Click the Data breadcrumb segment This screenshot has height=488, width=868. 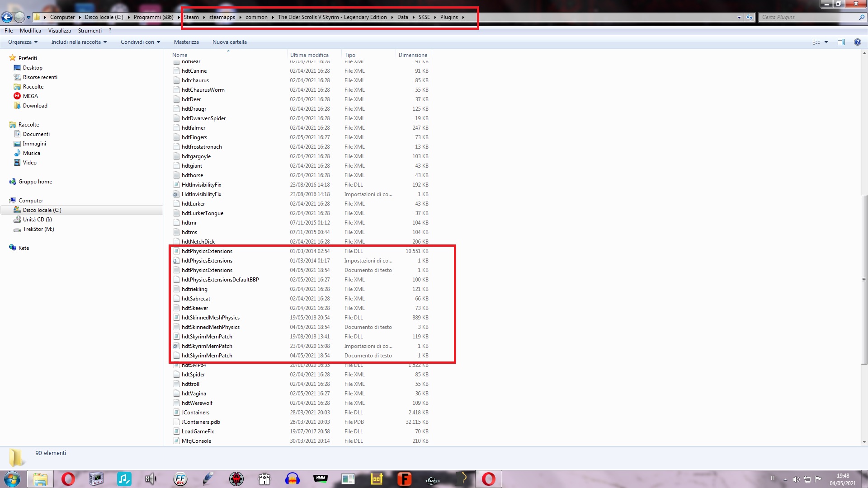click(x=402, y=17)
